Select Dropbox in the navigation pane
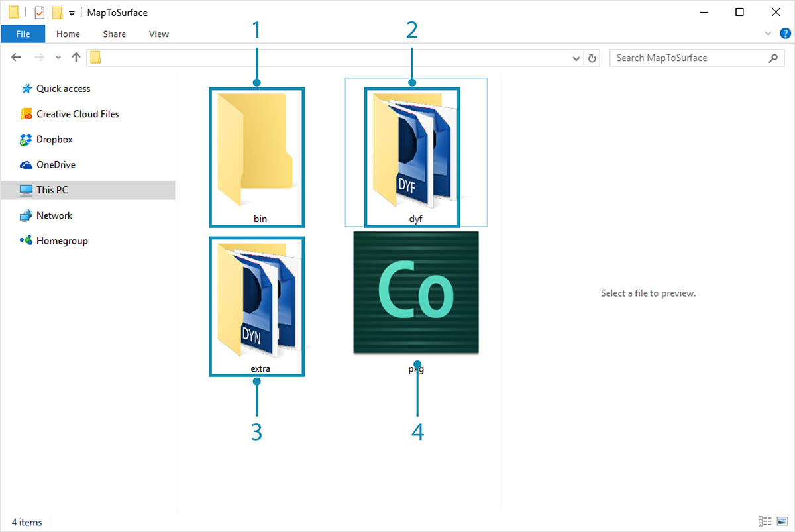 54,139
